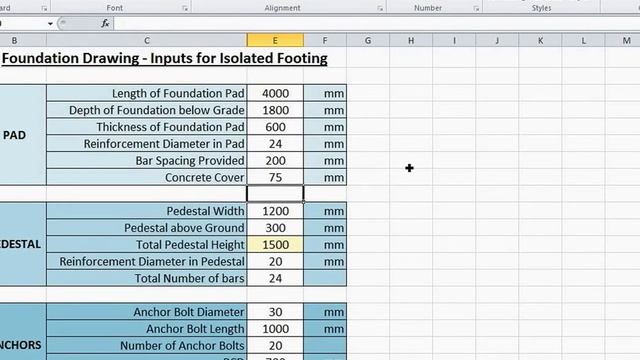
Task: Select column C header
Action: (x=147, y=40)
